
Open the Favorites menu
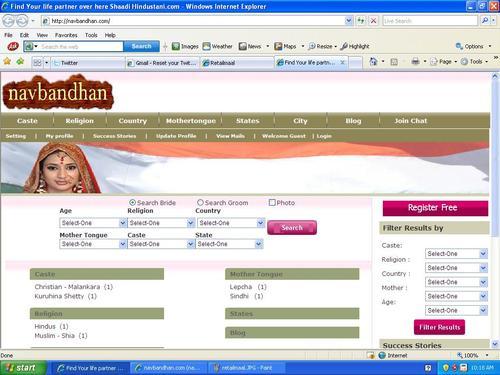[x=66, y=35]
